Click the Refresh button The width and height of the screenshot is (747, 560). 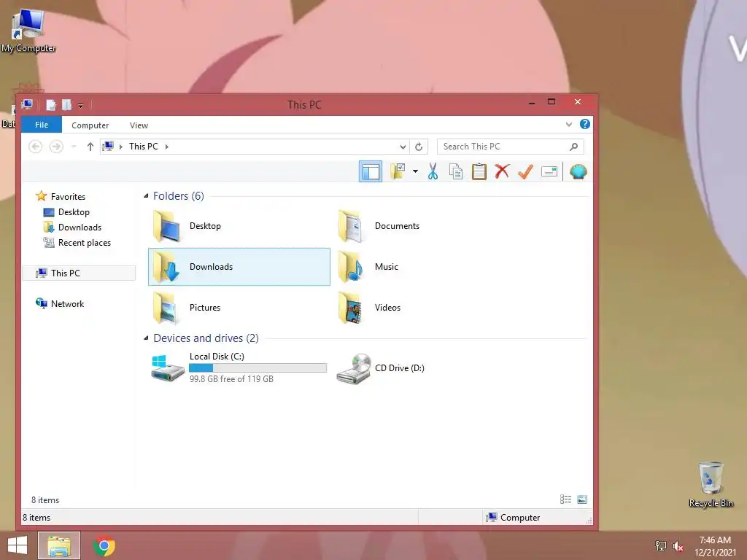click(x=419, y=147)
